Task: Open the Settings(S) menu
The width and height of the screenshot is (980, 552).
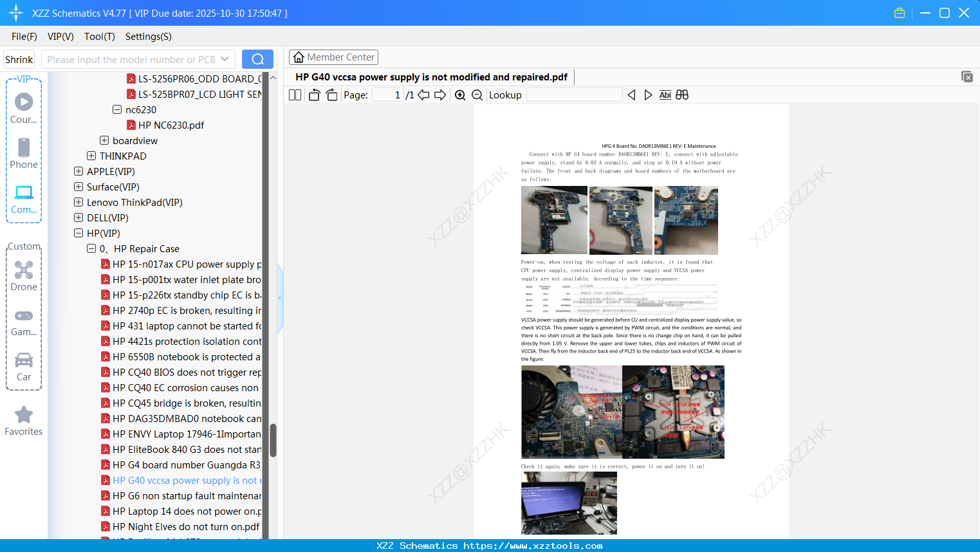Action: [x=149, y=37]
